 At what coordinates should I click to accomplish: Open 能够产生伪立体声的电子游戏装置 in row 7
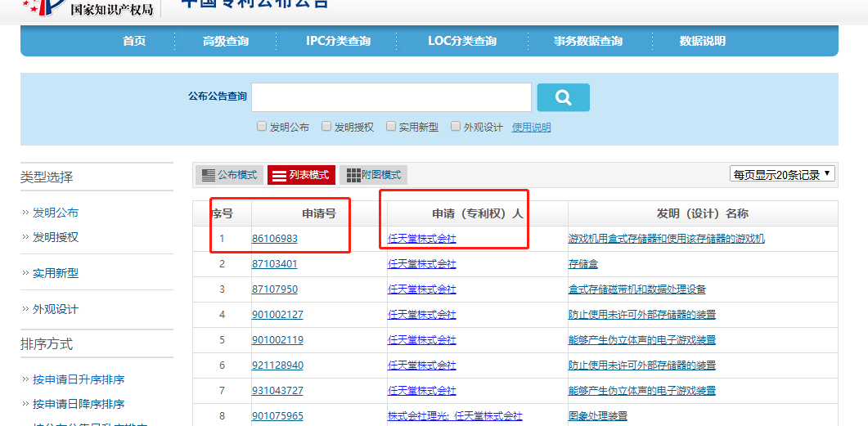tap(642, 391)
